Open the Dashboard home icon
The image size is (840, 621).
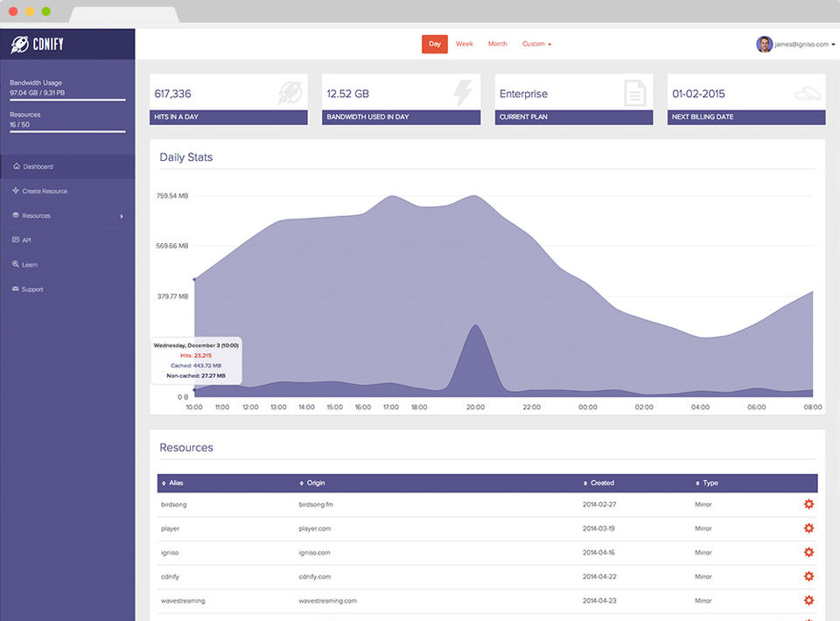click(17, 166)
